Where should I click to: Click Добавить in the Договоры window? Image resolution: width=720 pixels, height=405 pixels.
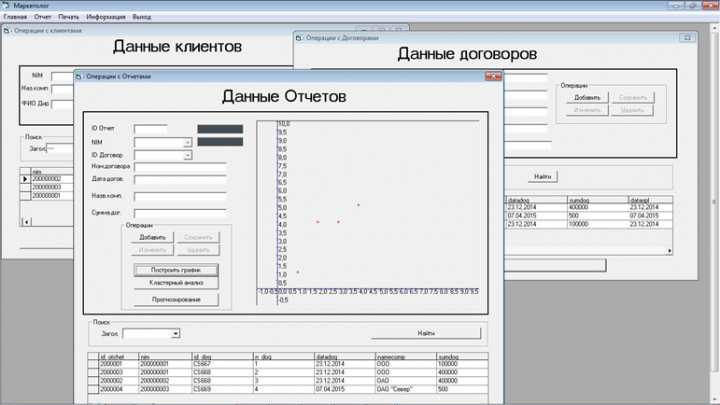587,97
